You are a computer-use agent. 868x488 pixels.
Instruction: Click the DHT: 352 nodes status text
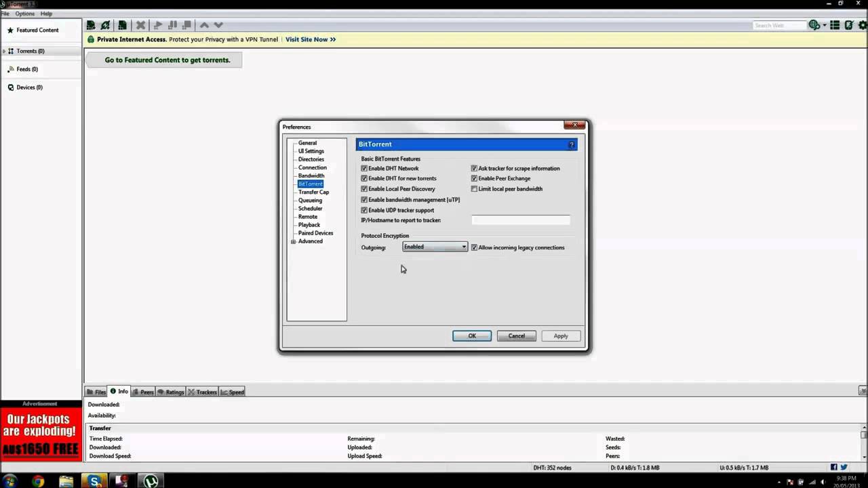click(x=552, y=468)
